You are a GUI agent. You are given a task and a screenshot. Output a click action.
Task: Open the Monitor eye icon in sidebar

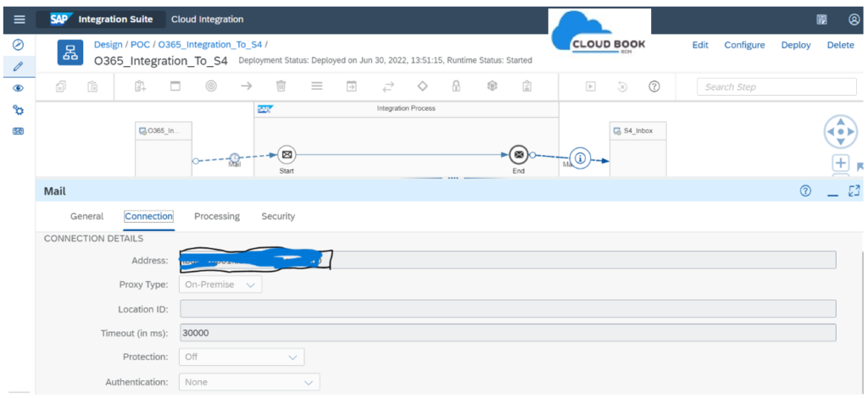tap(19, 88)
